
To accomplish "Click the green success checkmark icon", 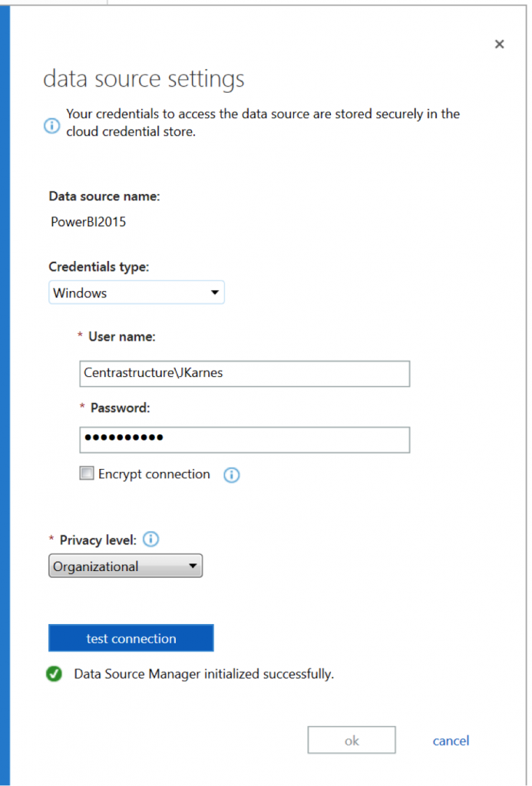I will [54, 675].
